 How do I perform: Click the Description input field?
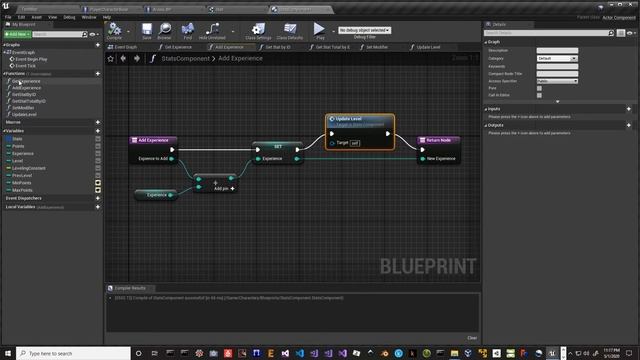point(557,51)
